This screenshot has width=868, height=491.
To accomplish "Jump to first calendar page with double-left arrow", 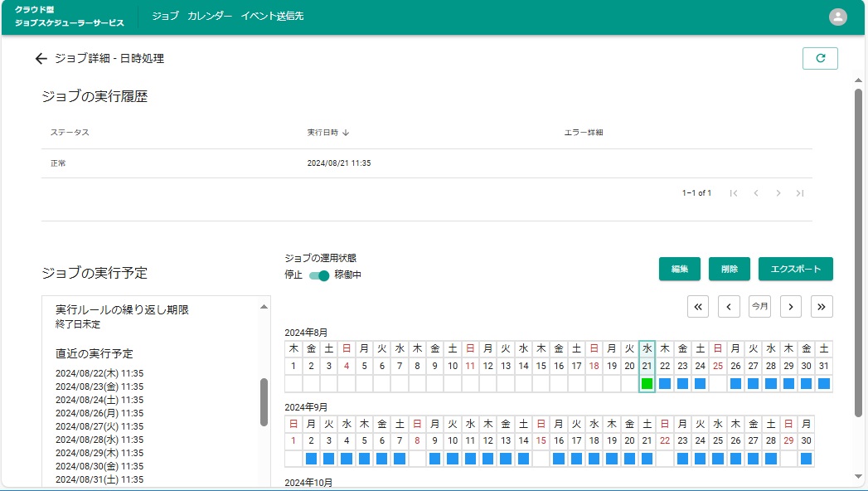I will pos(698,306).
